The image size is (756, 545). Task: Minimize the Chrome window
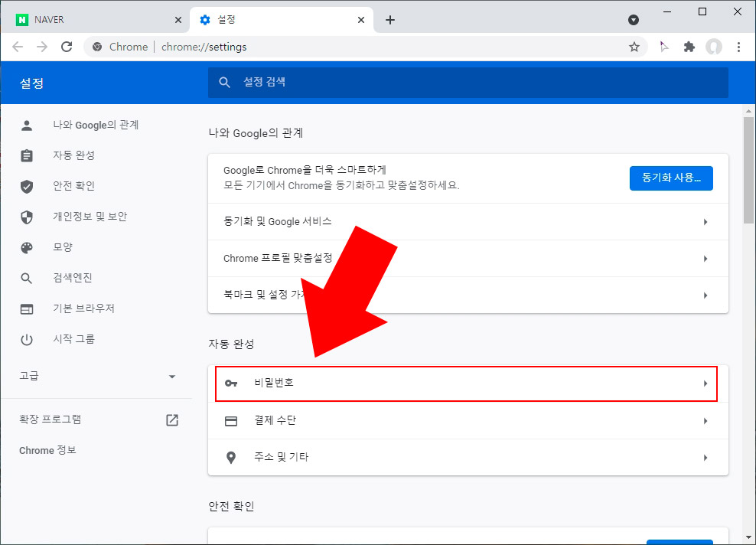(x=667, y=11)
